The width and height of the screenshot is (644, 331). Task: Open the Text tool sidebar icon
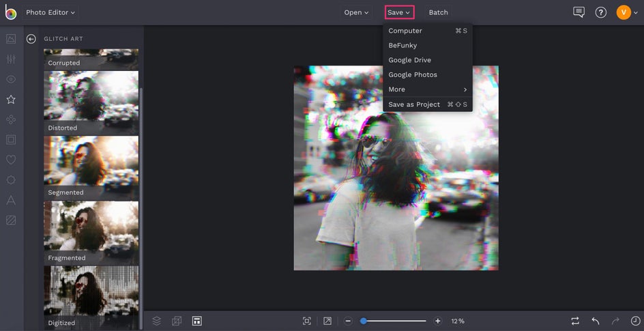(11, 201)
